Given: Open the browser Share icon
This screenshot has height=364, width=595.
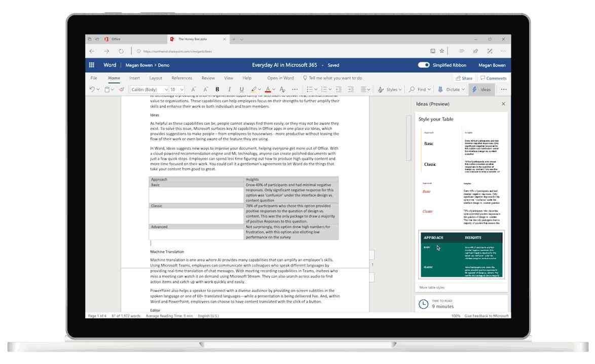Looking at the screenshot, I should 475,51.
